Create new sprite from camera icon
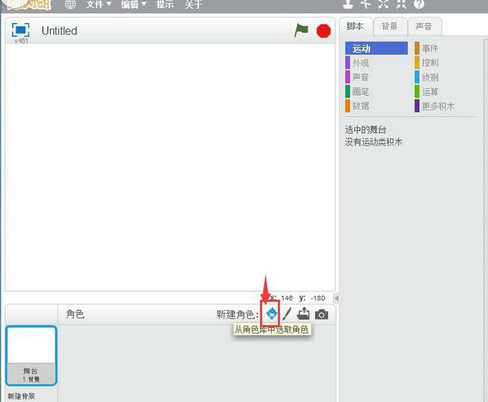 [x=322, y=314]
